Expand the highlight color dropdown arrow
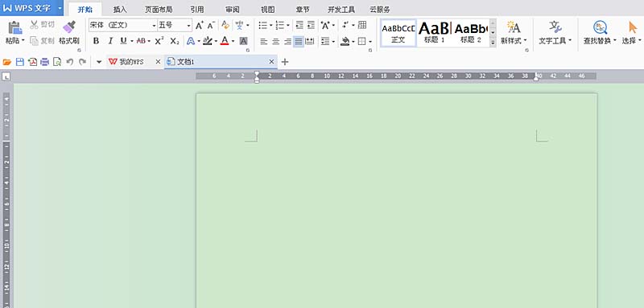This screenshot has width=644, height=308. pos(216,41)
